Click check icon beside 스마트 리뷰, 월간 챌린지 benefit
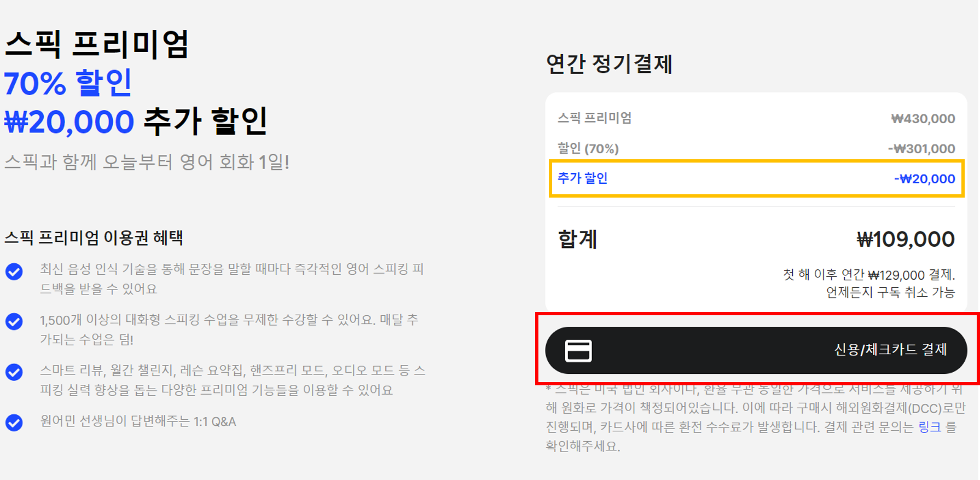Image resolution: width=980 pixels, height=480 pixels. (x=14, y=372)
